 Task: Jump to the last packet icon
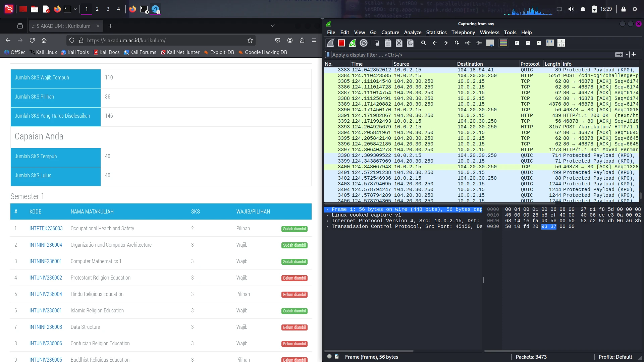tap(479, 43)
